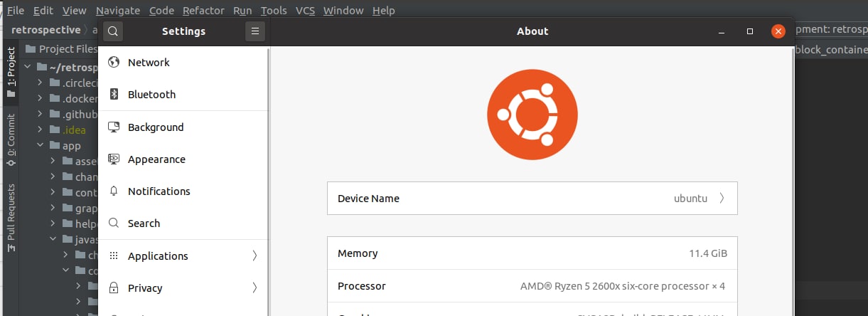Open the Help menu
The image size is (868, 316).
pos(384,11)
